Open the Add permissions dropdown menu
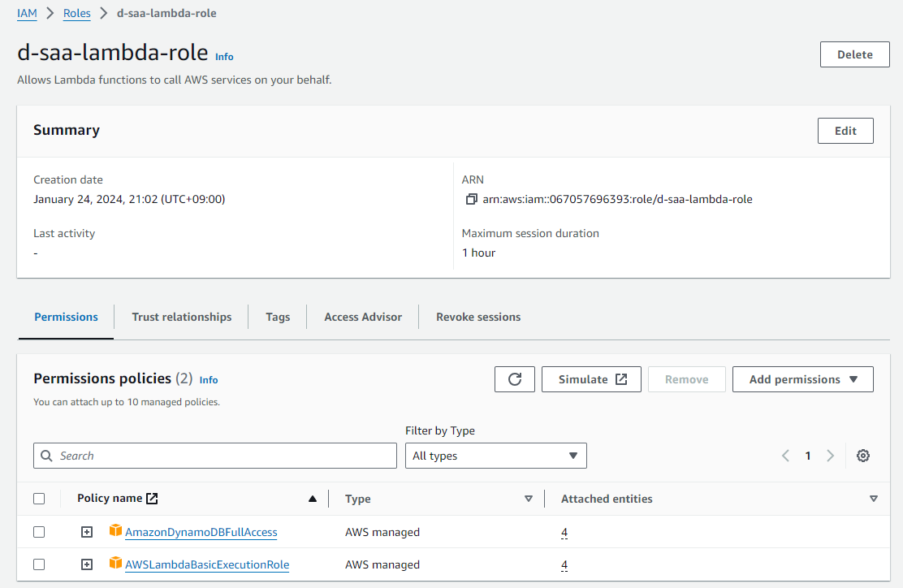Image resolution: width=903 pixels, height=588 pixels. (x=802, y=379)
